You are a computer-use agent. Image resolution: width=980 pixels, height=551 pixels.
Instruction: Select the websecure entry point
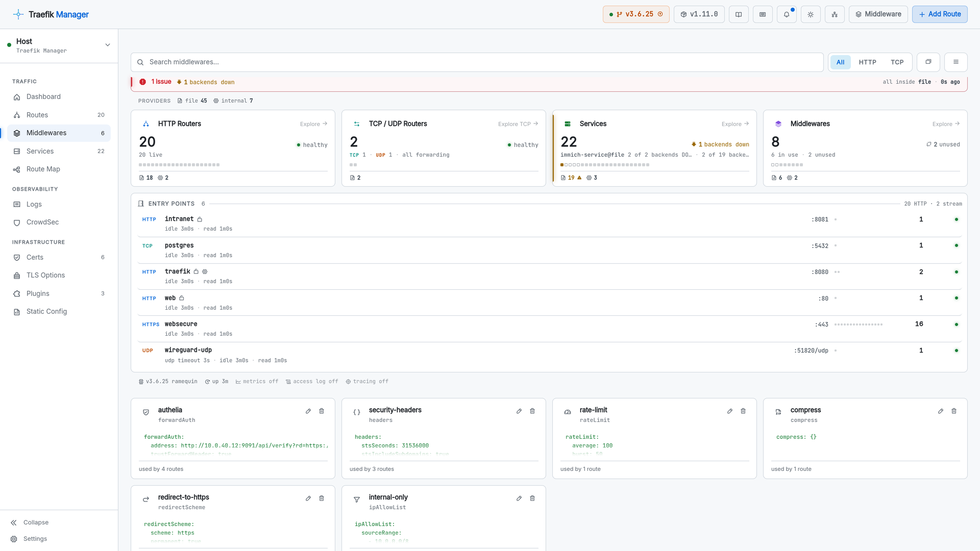[549, 329]
